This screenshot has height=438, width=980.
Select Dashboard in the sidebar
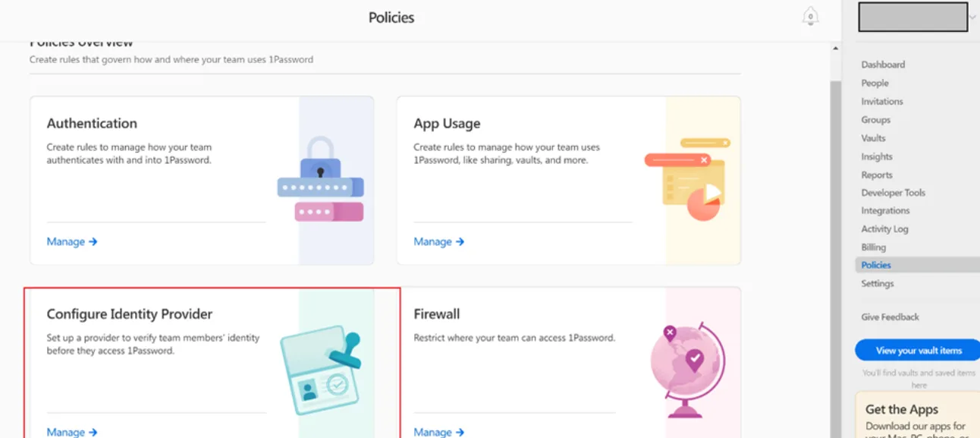pyautogui.click(x=883, y=65)
